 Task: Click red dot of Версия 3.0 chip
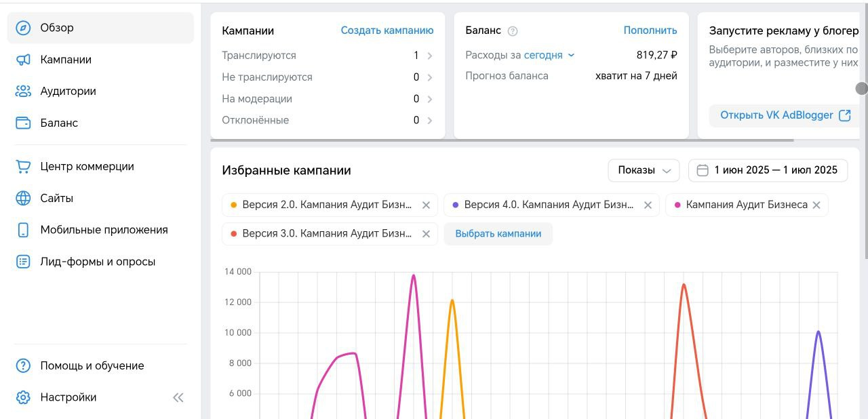click(234, 234)
